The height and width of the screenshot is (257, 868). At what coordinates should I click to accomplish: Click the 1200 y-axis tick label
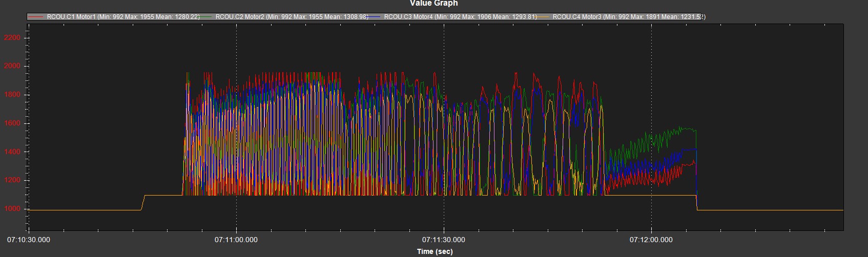click(x=12, y=180)
